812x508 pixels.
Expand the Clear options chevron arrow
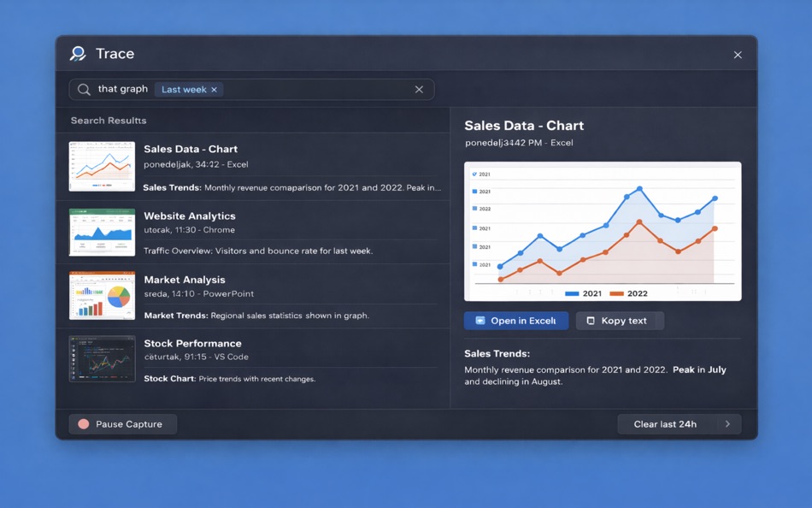point(727,424)
